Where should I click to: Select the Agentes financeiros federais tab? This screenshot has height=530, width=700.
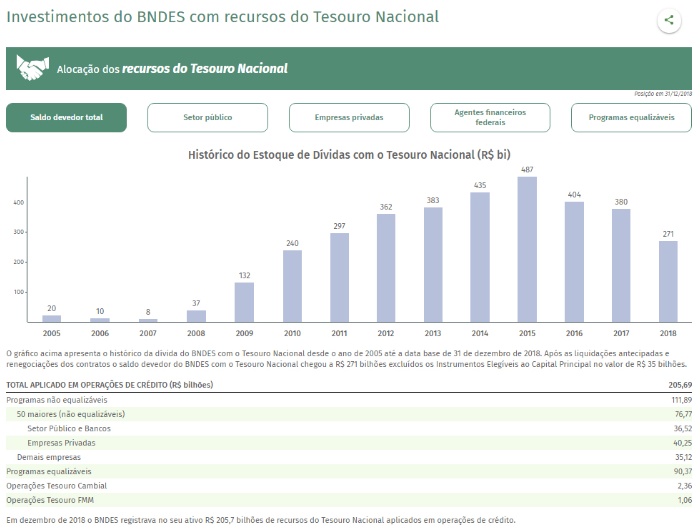tap(490, 118)
